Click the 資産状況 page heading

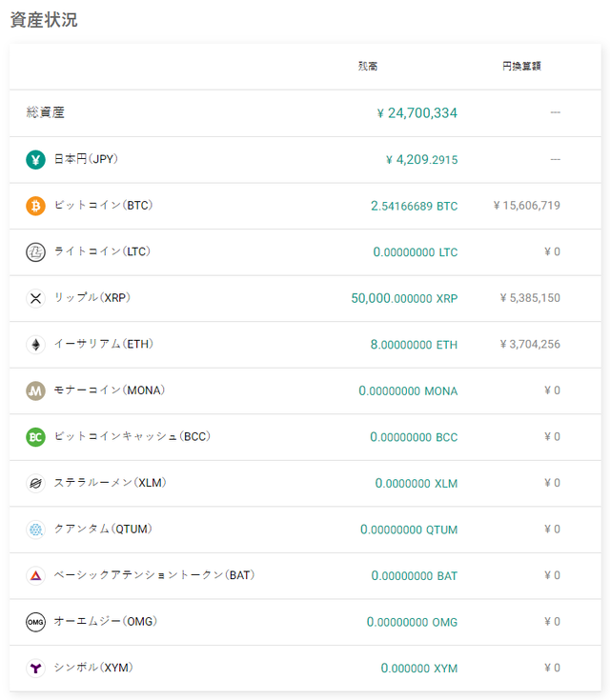coord(44,20)
